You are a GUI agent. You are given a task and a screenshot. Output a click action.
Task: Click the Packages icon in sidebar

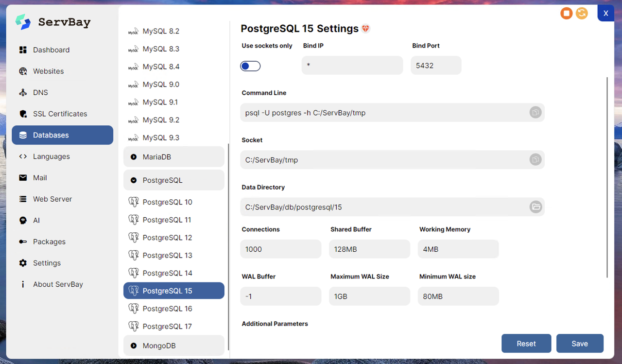click(x=23, y=242)
